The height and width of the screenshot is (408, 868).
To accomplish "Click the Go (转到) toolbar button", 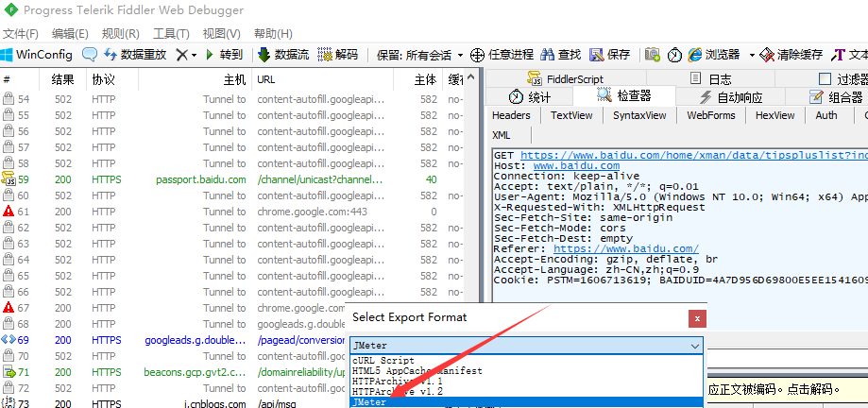I will point(224,54).
